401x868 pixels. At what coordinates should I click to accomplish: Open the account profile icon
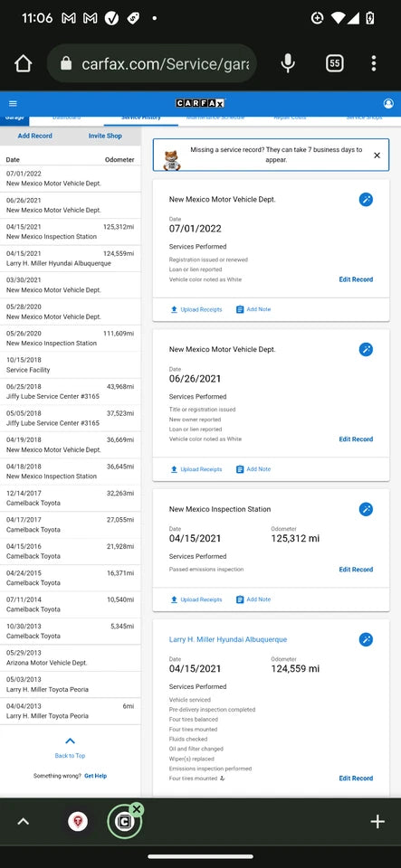[x=388, y=103]
